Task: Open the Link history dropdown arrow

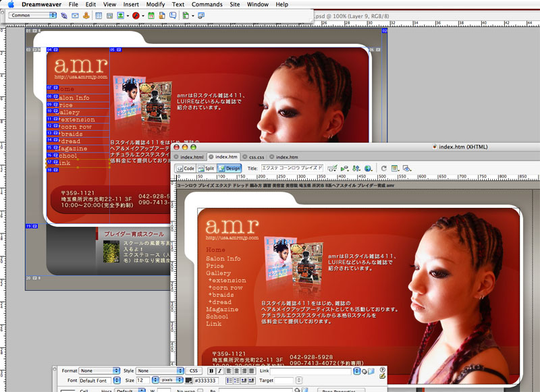Action: pos(357,371)
